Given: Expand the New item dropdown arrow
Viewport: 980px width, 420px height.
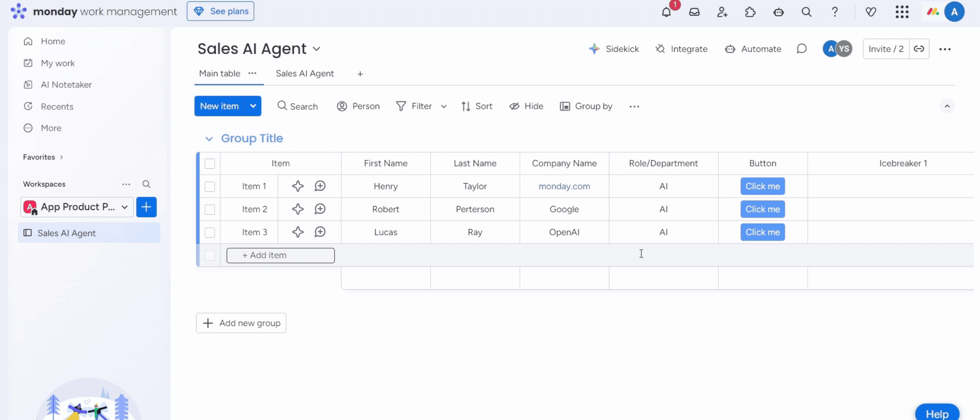Looking at the screenshot, I should 253,106.
